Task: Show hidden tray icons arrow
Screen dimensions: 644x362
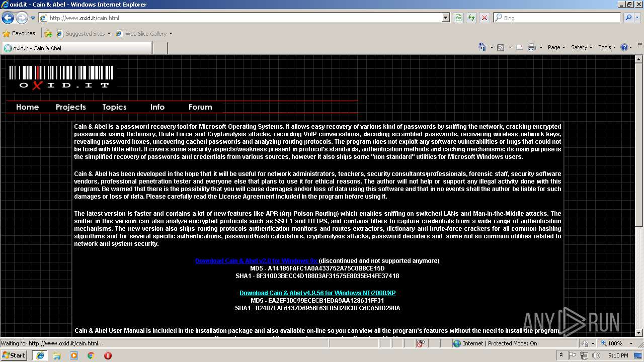Action: tap(561, 355)
